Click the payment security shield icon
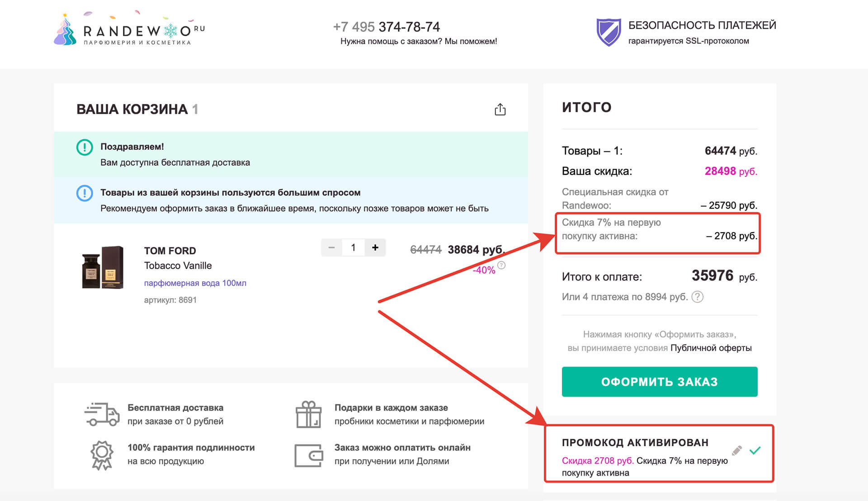The image size is (868, 501). tap(609, 32)
